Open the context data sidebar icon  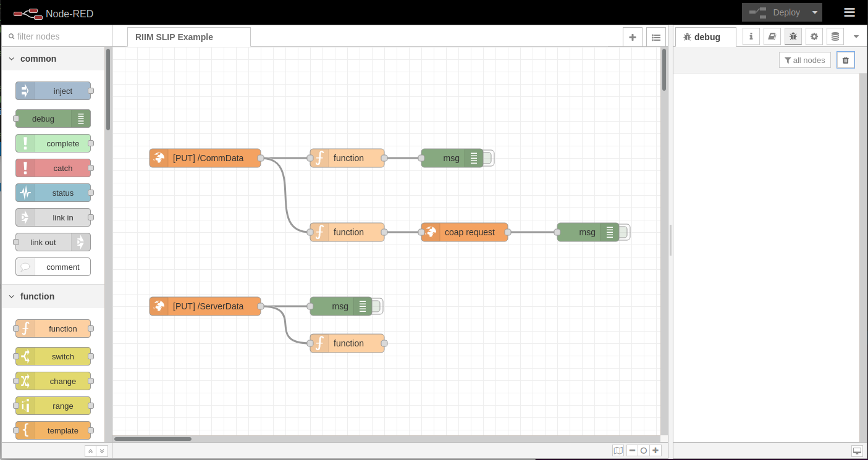click(835, 36)
